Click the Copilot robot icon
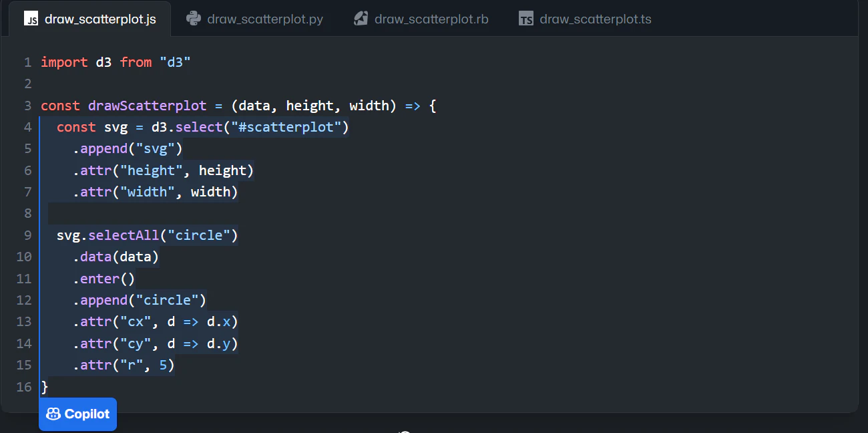 [x=52, y=414]
